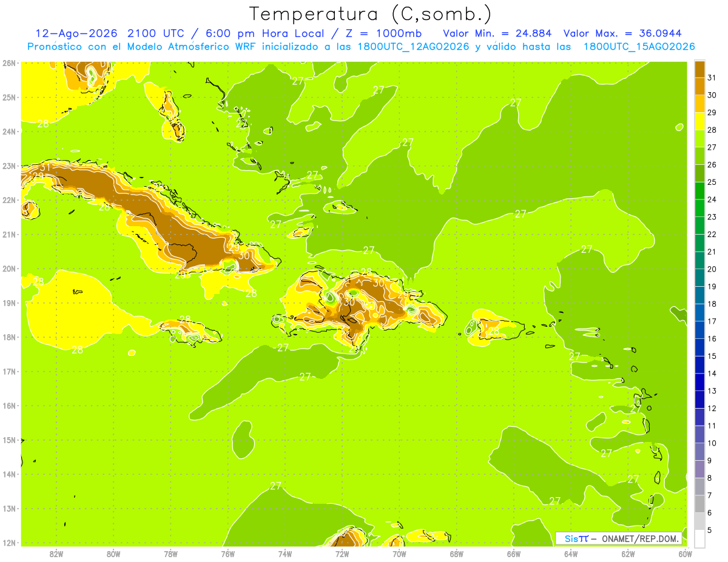728x562 pixels.
Task: Click the white legend swatch below 5
Action: [x=699, y=538]
